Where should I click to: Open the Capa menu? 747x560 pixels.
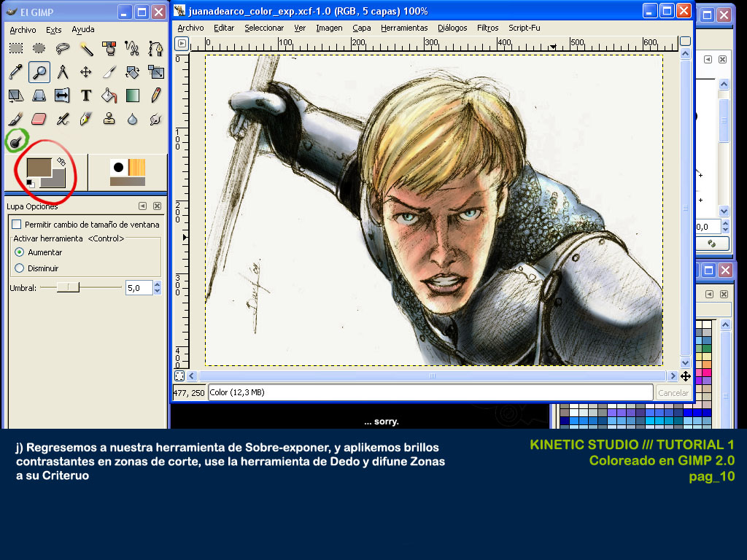point(362,28)
